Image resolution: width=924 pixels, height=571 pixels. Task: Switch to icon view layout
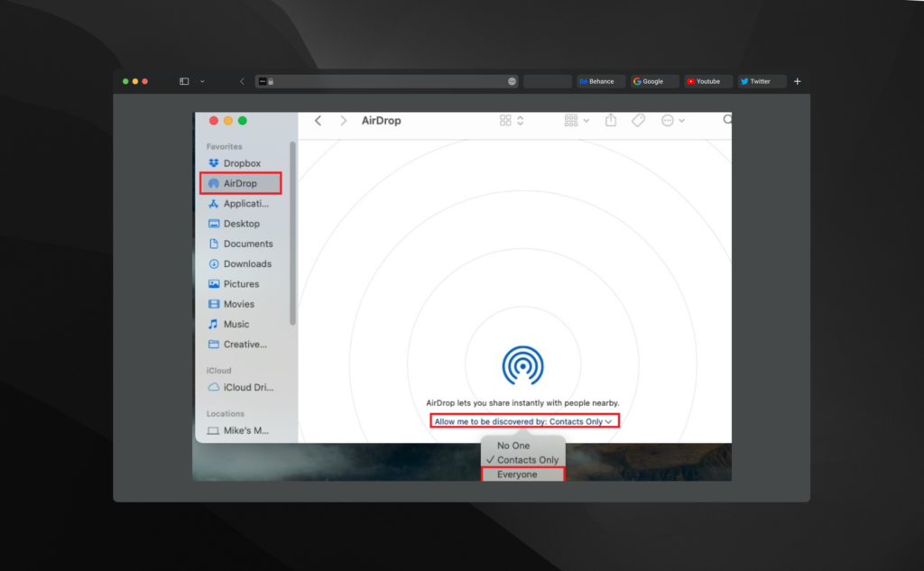[x=504, y=120]
